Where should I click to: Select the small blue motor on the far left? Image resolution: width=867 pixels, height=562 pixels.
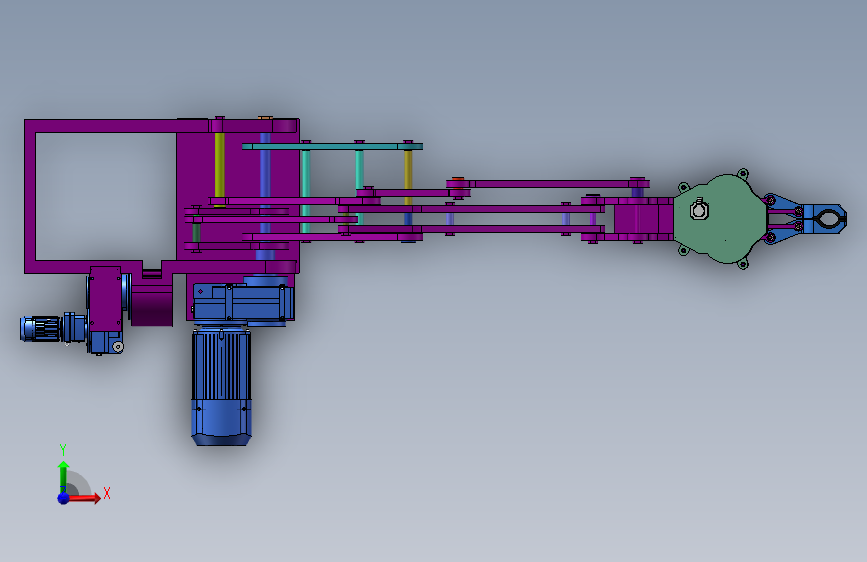(40, 329)
